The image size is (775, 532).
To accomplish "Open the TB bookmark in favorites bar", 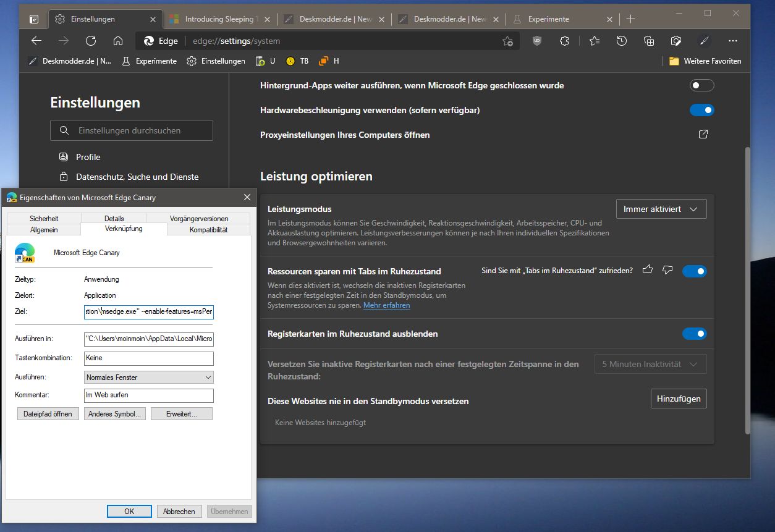I will [297, 61].
